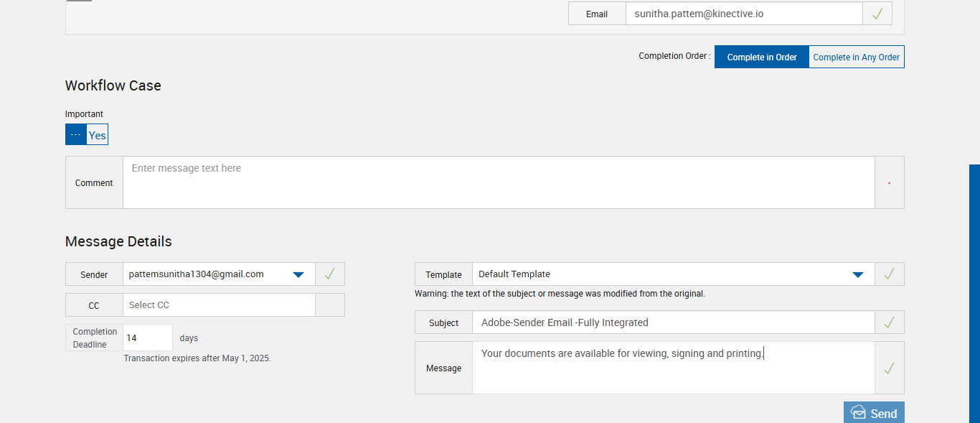Select Complete in Order option
Image resolution: width=980 pixels, height=423 pixels.
point(761,57)
